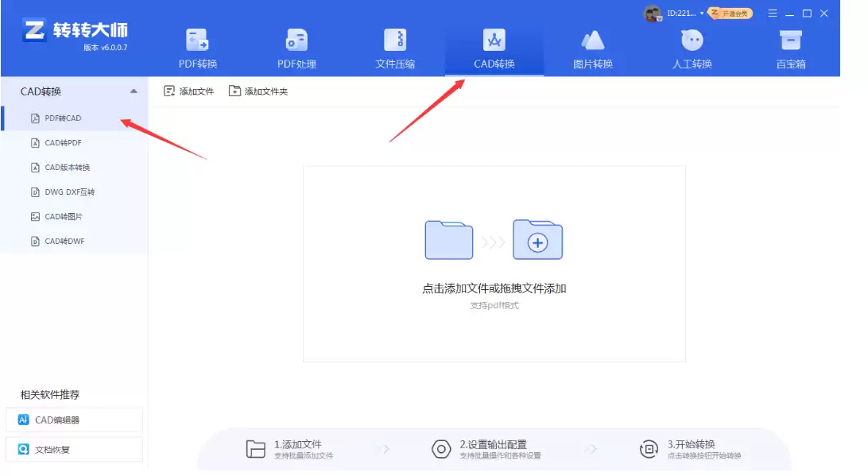Pick CAD转图片 in the sidebar
868x476 pixels.
[x=63, y=217]
